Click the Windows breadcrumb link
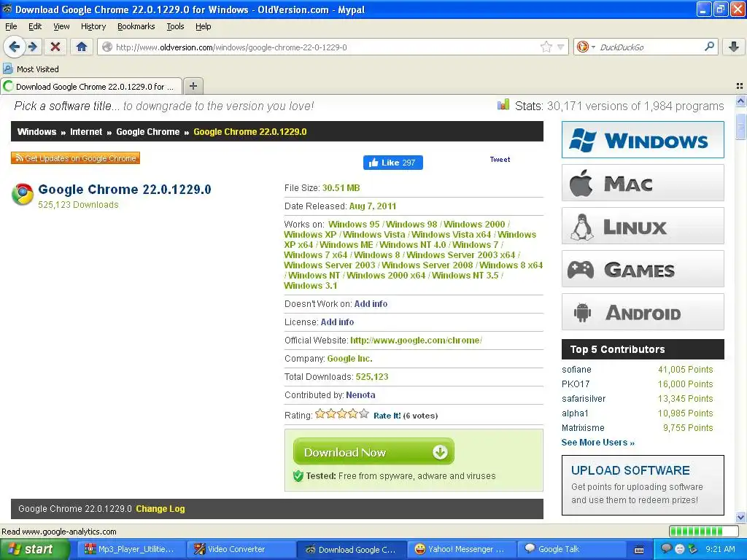 coord(36,131)
